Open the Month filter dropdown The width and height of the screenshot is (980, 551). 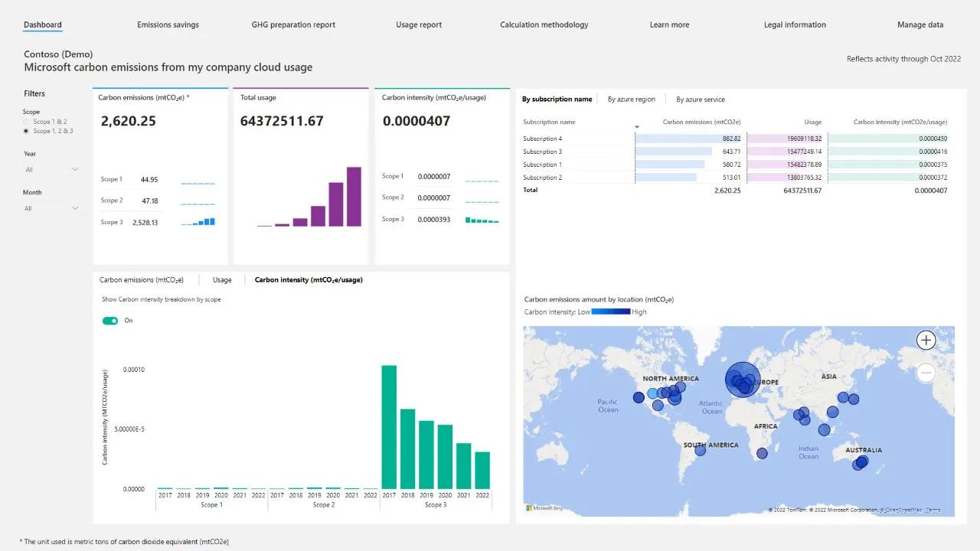click(52, 208)
